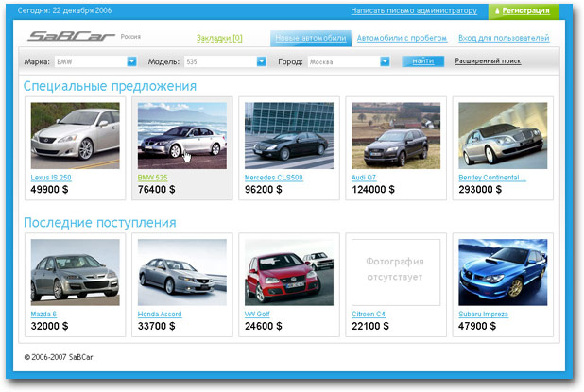Image resolution: width=584 pixels, height=392 pixels.
Task: Open the Mercedes CLS500 photo
Action: pyautogui.click(x=289, y=136)
